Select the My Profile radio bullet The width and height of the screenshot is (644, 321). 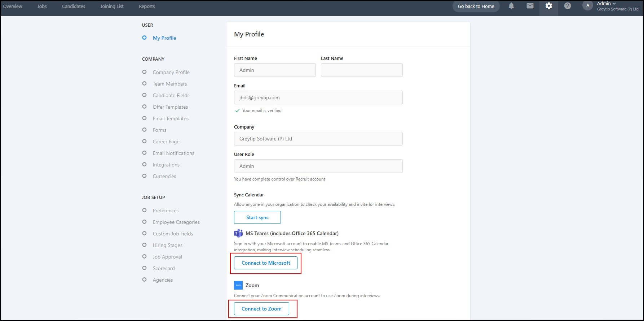[x=144, y=38]
